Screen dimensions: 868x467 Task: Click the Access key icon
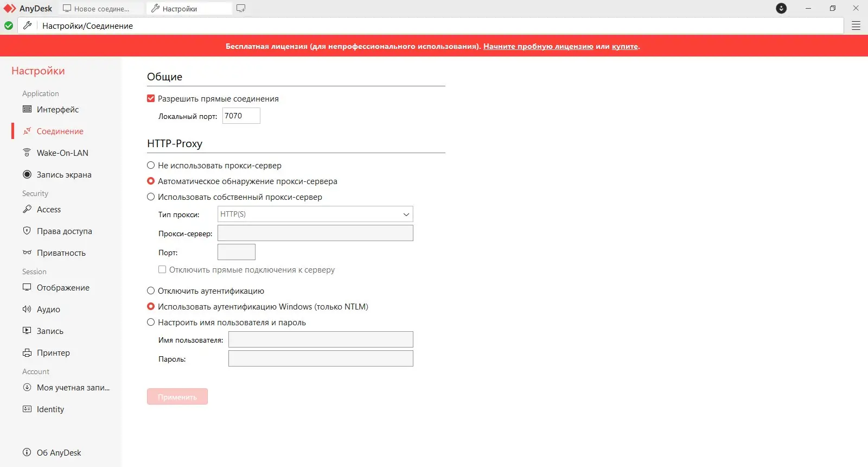27,209
